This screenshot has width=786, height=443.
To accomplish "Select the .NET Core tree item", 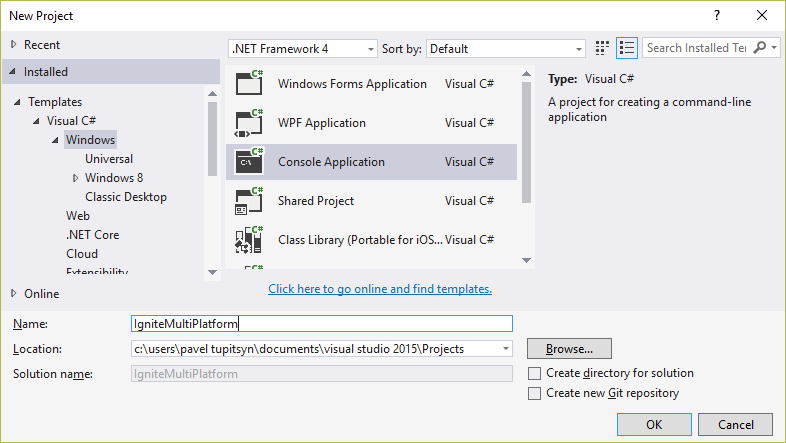I will [x=93, y=235].
